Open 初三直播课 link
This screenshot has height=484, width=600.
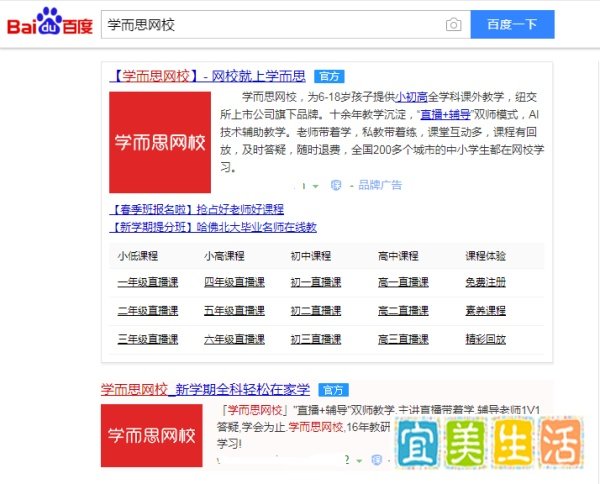point(316,339)
